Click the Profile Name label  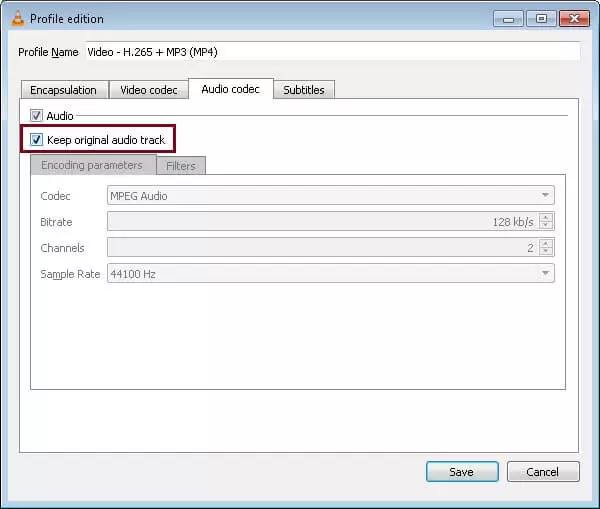tap(48, 52)
